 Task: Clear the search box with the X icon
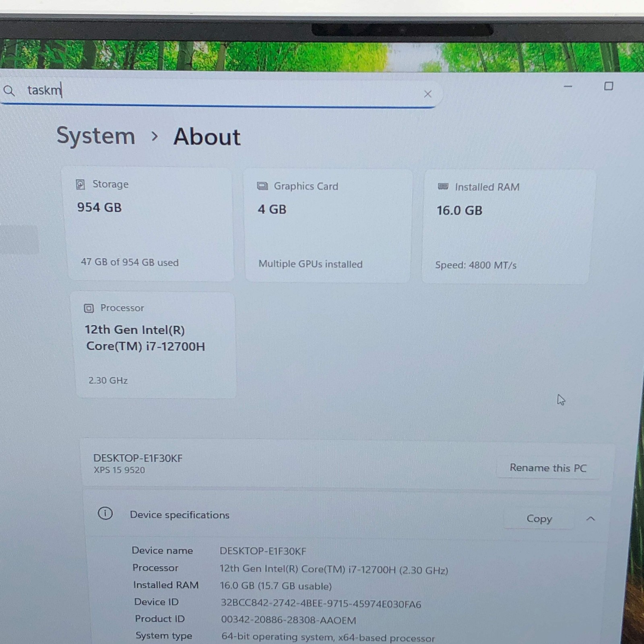click(427, 94)
